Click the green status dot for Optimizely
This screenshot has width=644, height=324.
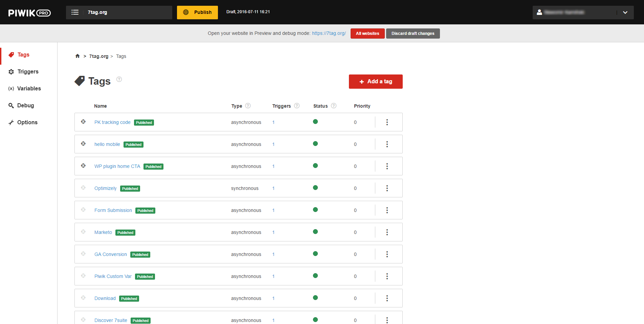[315, 188]
